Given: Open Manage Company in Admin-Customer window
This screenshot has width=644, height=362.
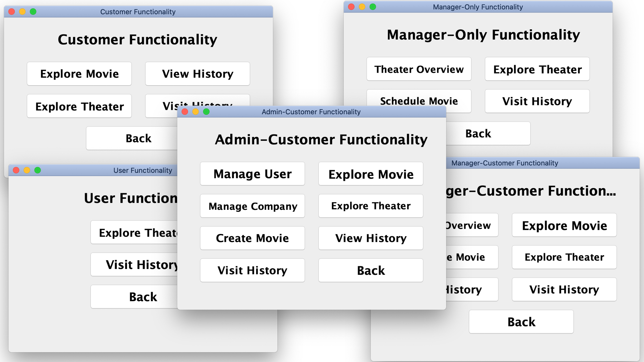Looking at the screenshot, I should (x=252, y=206).
